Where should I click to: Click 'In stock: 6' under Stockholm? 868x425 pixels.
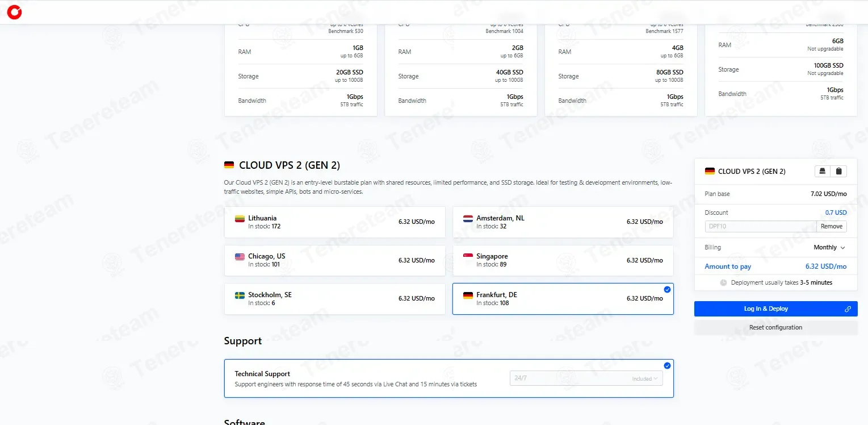tap(262, 303)
